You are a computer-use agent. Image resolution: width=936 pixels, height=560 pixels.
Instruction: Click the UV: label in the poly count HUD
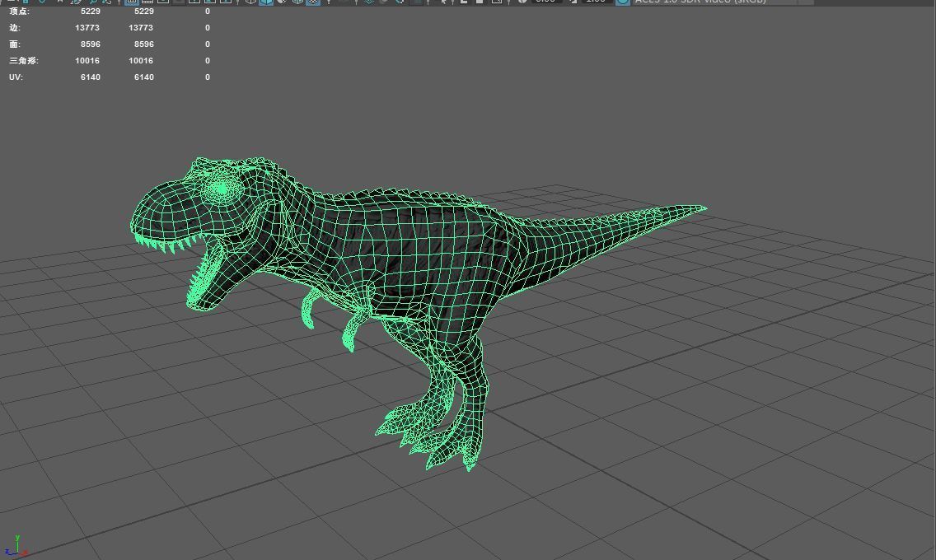click(x=16, y=77)
